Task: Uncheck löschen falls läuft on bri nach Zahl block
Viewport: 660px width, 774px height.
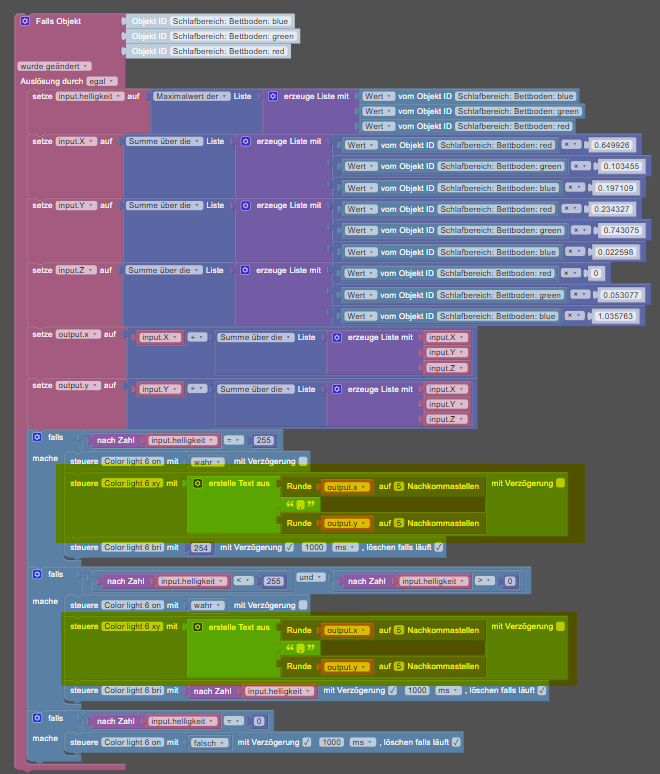Action: coord(542,690)
